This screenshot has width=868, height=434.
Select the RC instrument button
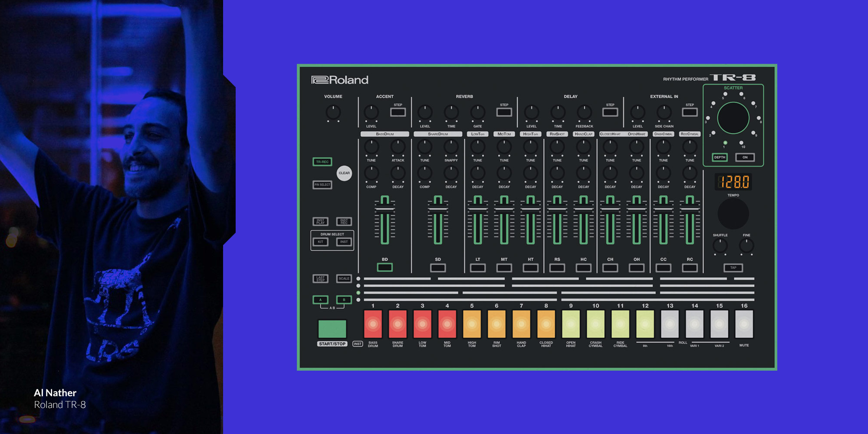coord(690,268)
